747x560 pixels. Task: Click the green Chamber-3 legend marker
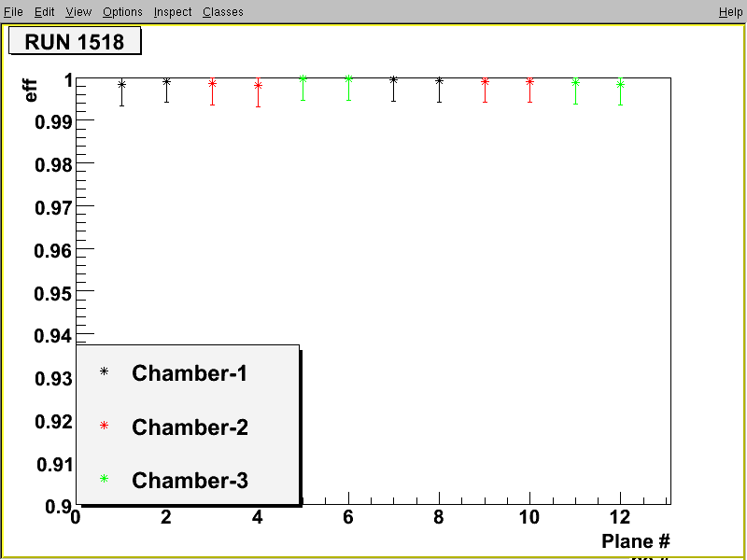coord(104,479)
